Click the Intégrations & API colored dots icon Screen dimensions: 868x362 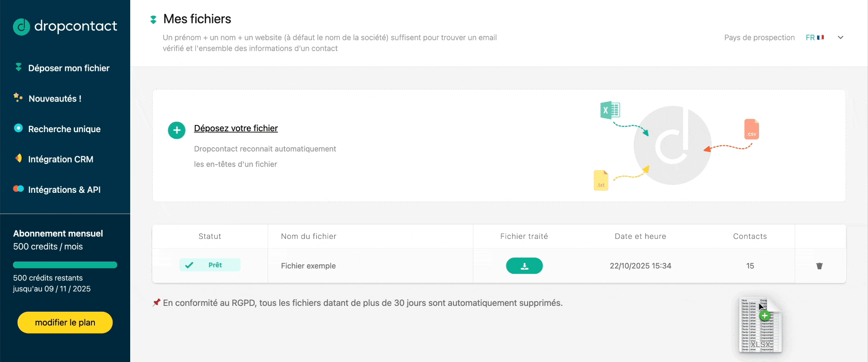click(x=19, y=189)
